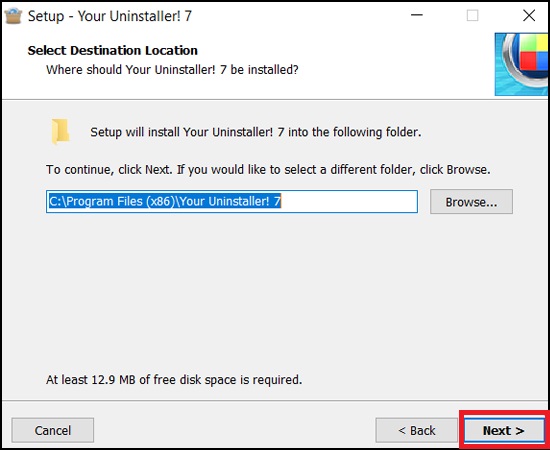Click the 'Setup will install' message text
This screenshot has height=450, width=550.
(x=256, y=132)
